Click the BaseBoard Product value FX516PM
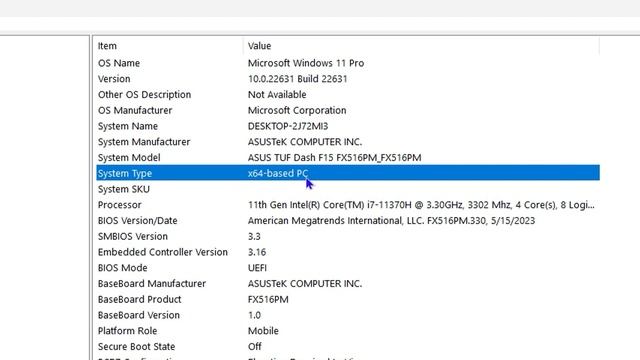 point(268,299)
